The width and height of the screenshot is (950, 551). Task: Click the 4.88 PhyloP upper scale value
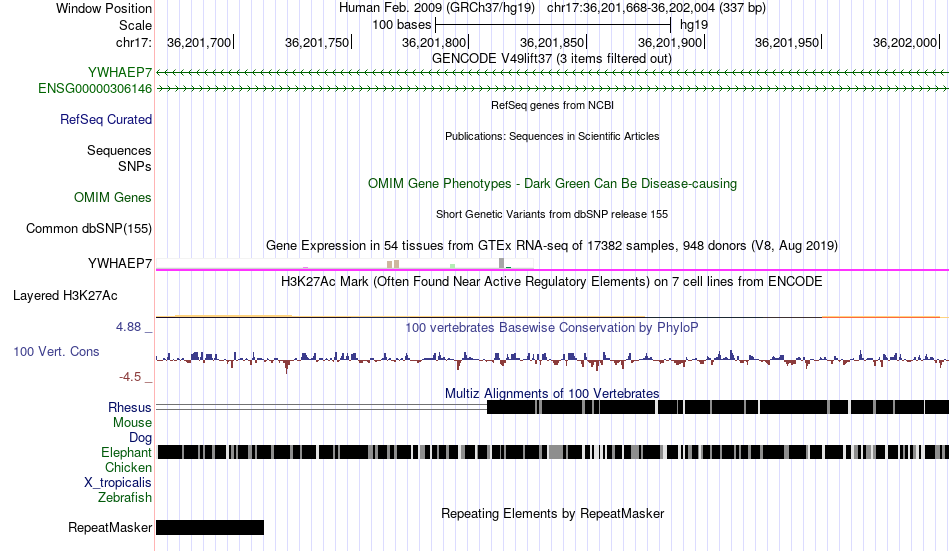click(128, 327)
